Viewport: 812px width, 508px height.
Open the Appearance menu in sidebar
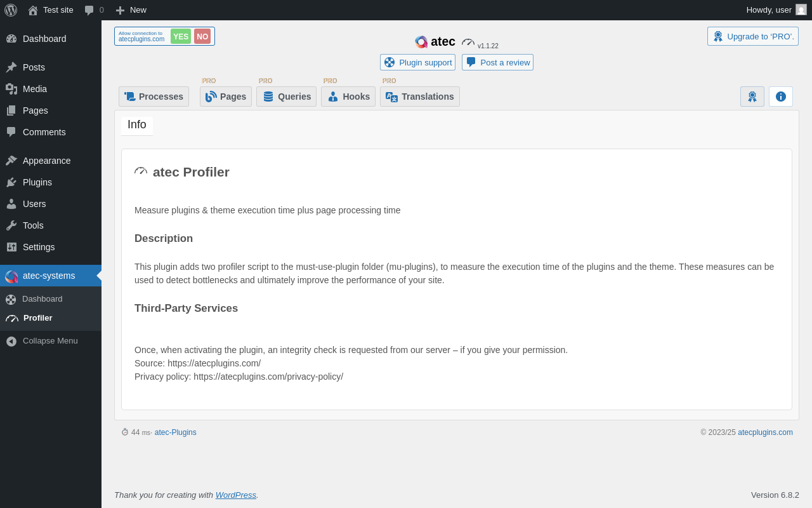[x=46, y=161]
